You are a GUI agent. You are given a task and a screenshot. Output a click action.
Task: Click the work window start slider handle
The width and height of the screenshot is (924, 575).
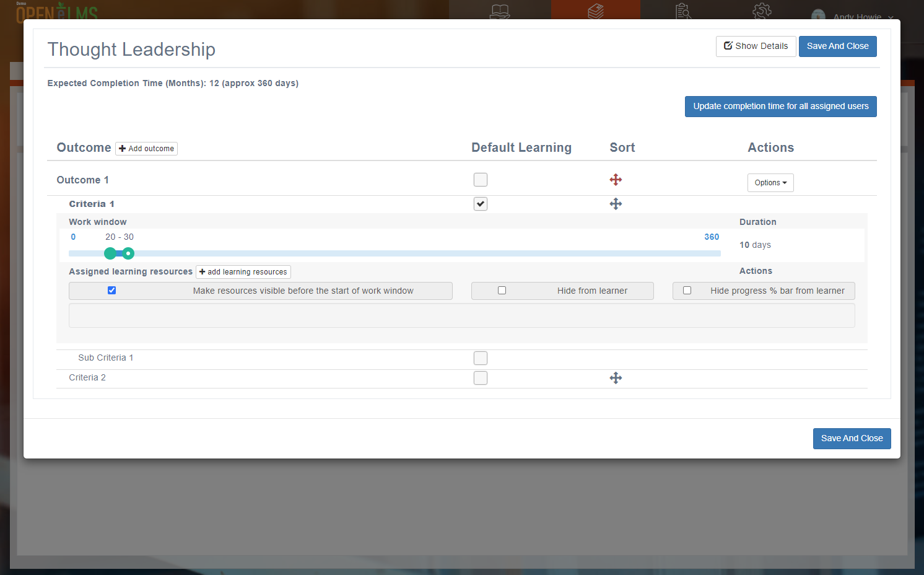coord(110,253)
